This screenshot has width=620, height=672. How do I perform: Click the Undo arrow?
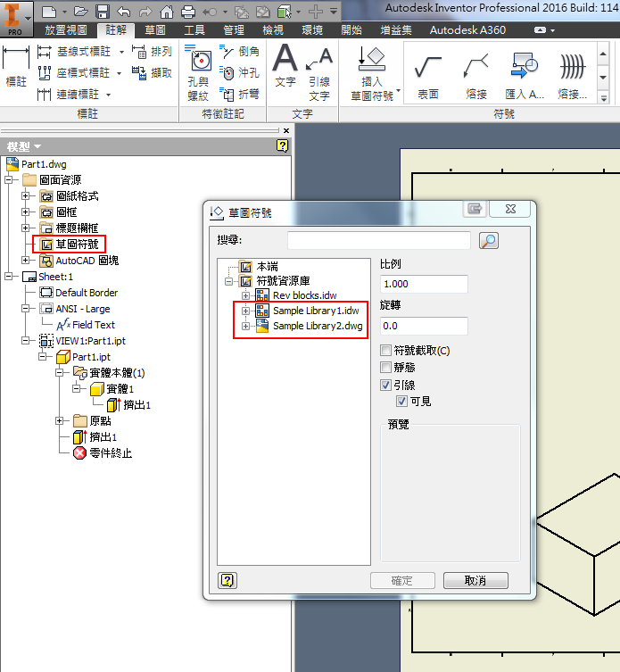[124, 12]
